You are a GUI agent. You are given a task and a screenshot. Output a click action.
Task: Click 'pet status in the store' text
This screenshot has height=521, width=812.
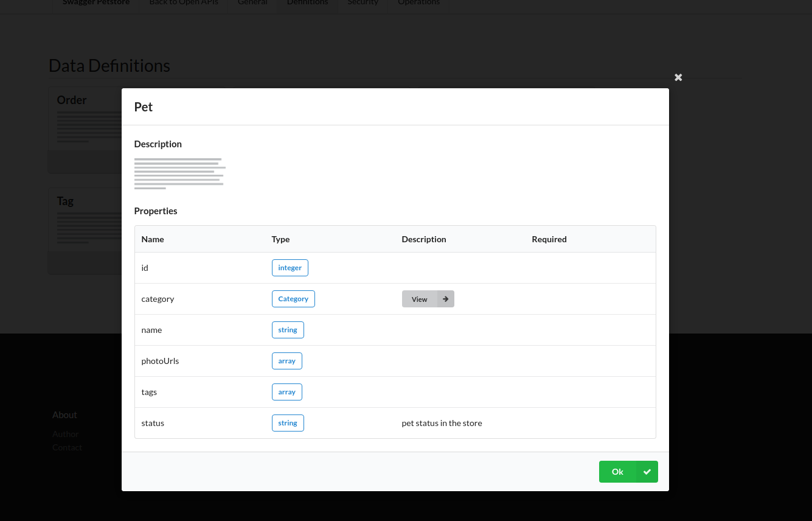click(442, 423)
